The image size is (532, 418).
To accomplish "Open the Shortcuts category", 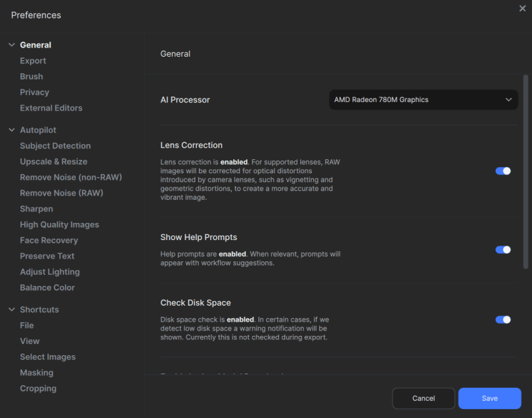I will point(40,309).
